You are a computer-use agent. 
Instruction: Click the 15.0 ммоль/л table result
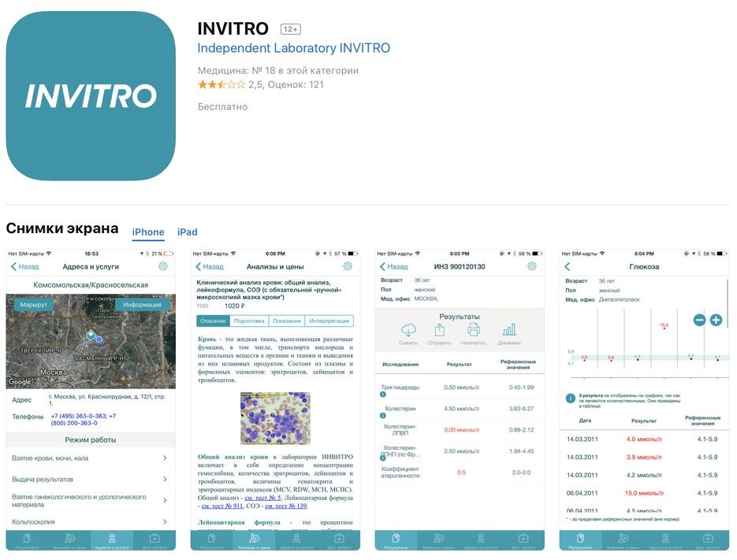644,493
